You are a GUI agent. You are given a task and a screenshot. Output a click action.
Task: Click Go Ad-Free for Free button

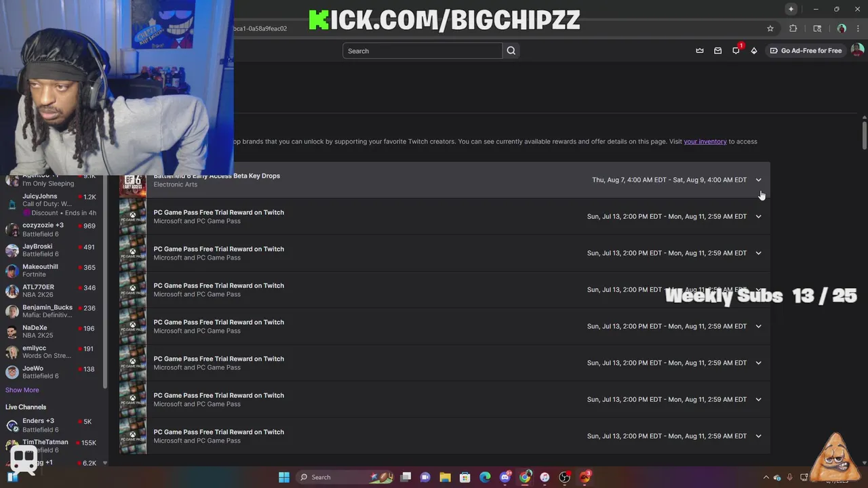(x=806, y=51)
